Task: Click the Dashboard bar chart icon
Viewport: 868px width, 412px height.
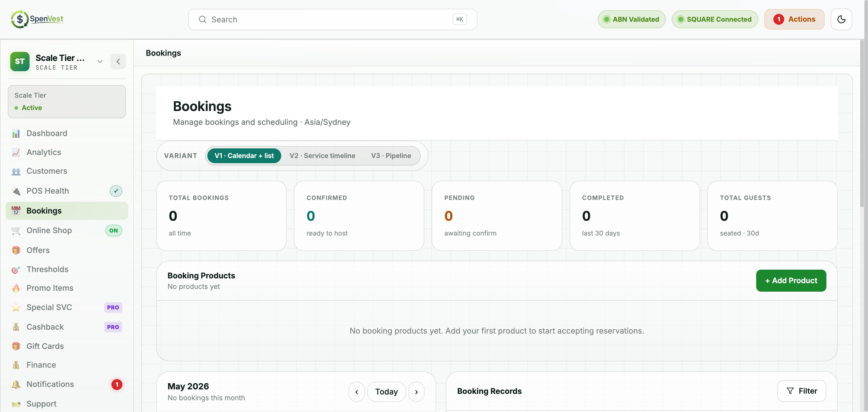Action: pyautogui.click(x=16, y=134)
